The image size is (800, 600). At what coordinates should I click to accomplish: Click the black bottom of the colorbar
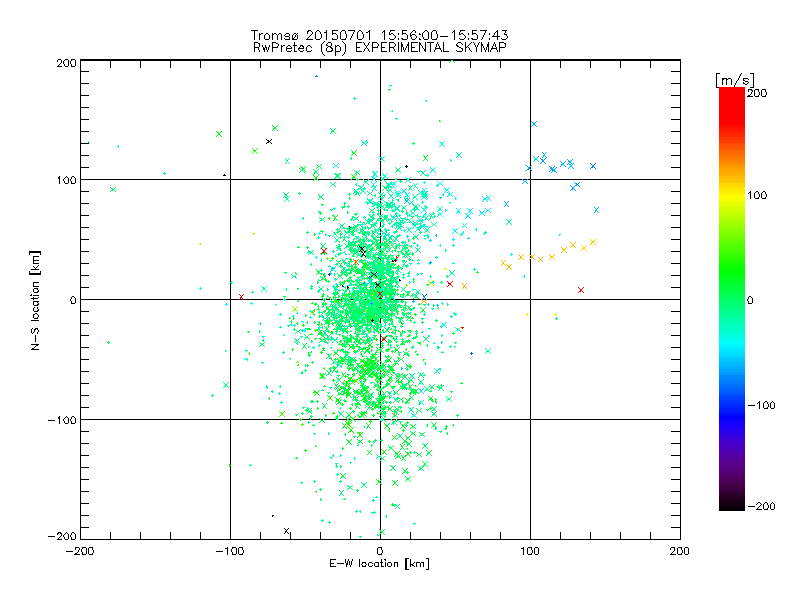(x=732, y=504)
